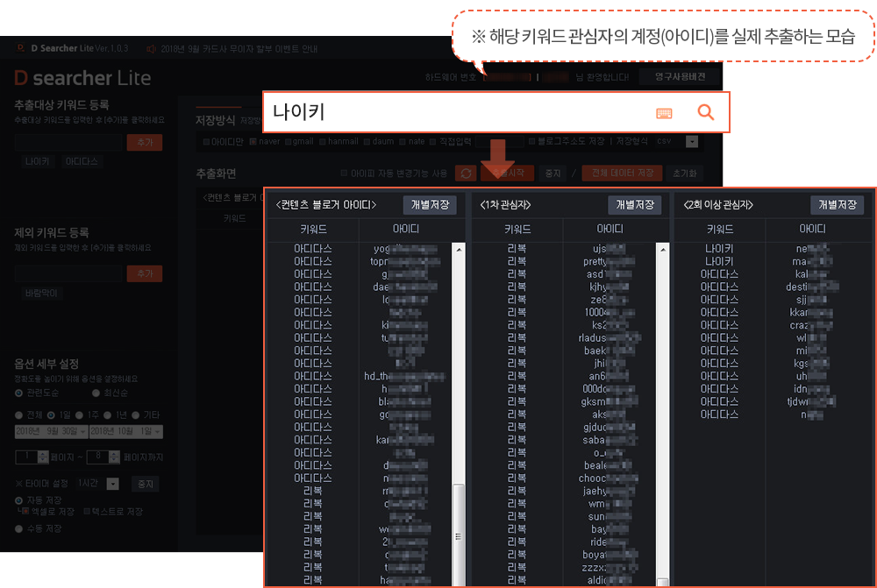This screenshot has width=877, height=588.
Task: Tick the daum checkbox
Action: pyautogui.click(x=367, y=142)
